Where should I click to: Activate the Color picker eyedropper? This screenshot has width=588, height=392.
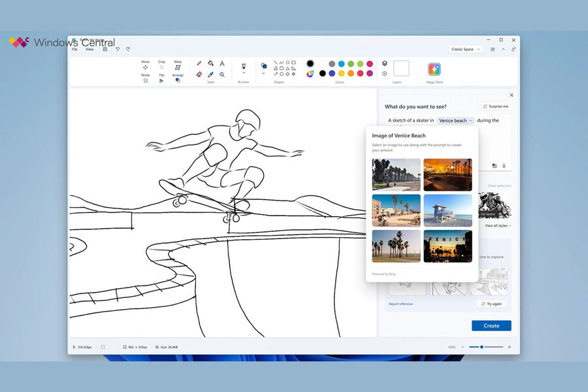point(210,74)
